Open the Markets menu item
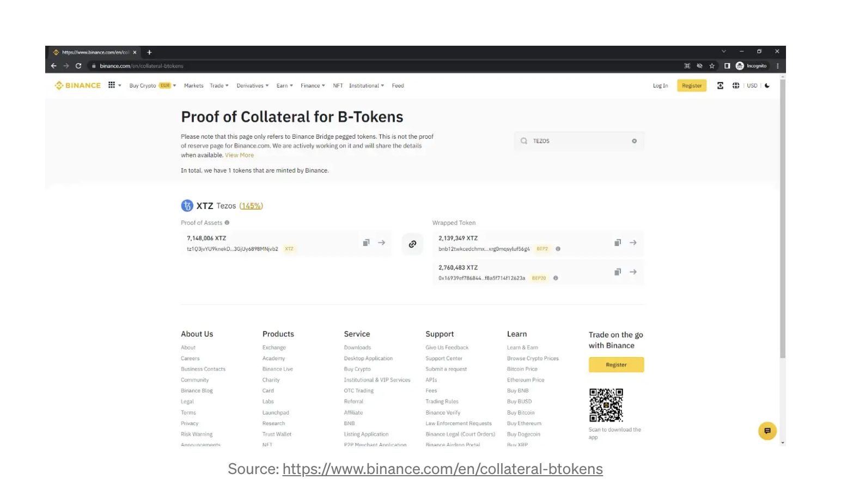The width and height of the screenshot is (841, 504). pyautogui.click(x=193, y=85)
